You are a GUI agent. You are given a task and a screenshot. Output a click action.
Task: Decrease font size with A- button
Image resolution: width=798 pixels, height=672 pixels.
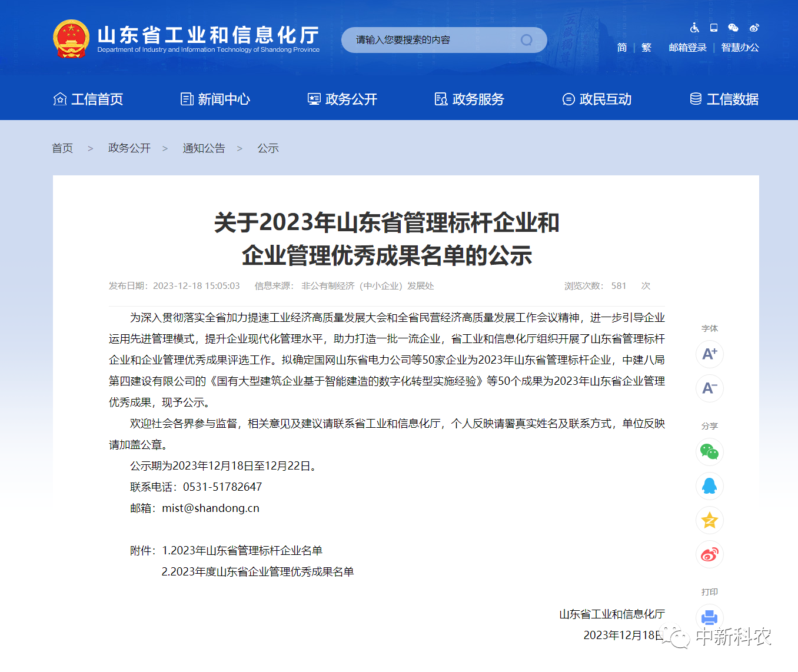[710, 388]
